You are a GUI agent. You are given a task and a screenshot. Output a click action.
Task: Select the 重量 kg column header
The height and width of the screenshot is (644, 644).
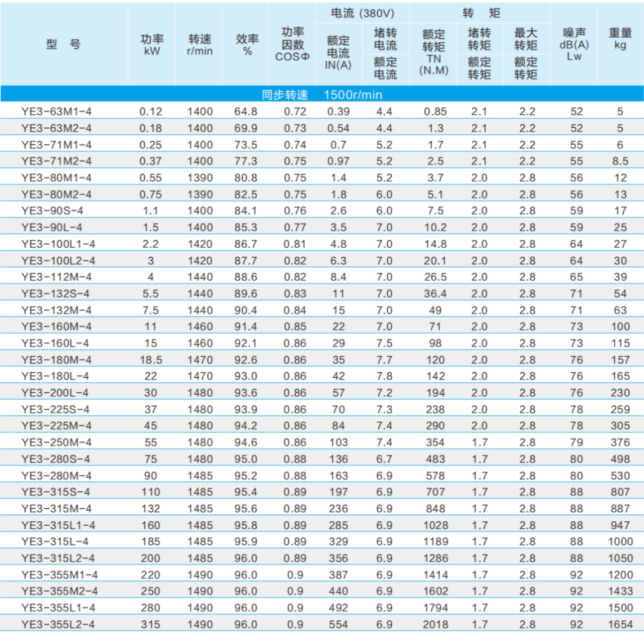(620, 39)
